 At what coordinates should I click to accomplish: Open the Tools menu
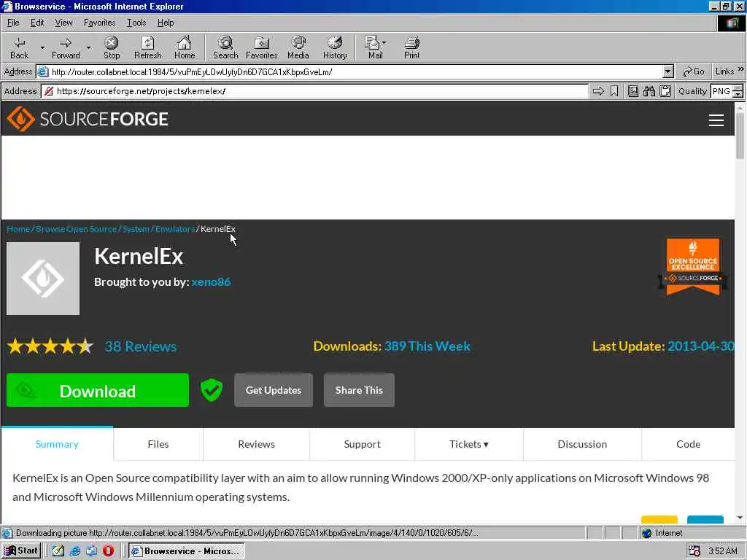click(136, 23)
